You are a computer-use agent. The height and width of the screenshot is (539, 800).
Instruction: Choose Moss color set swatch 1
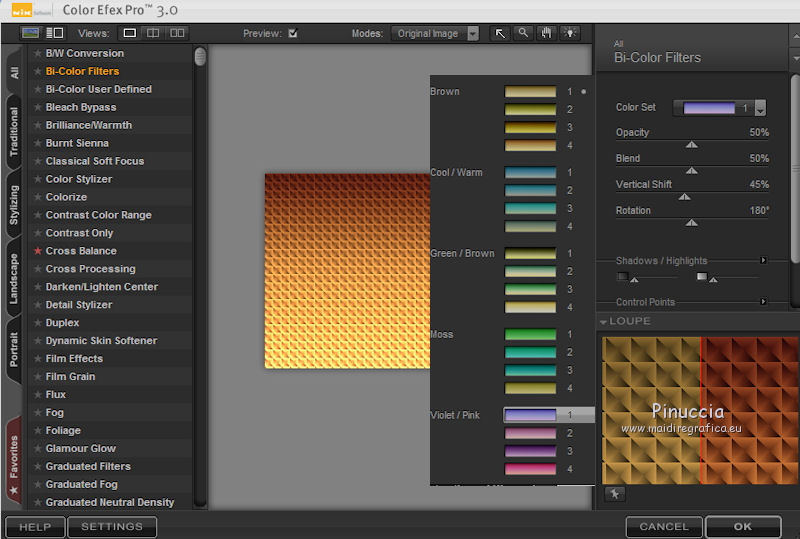[530, 334]
